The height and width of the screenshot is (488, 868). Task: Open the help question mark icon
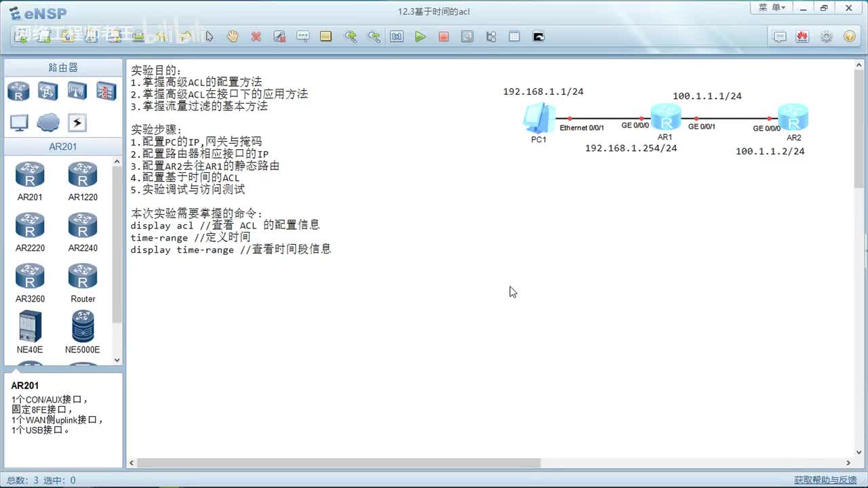(x=849, y=37)
